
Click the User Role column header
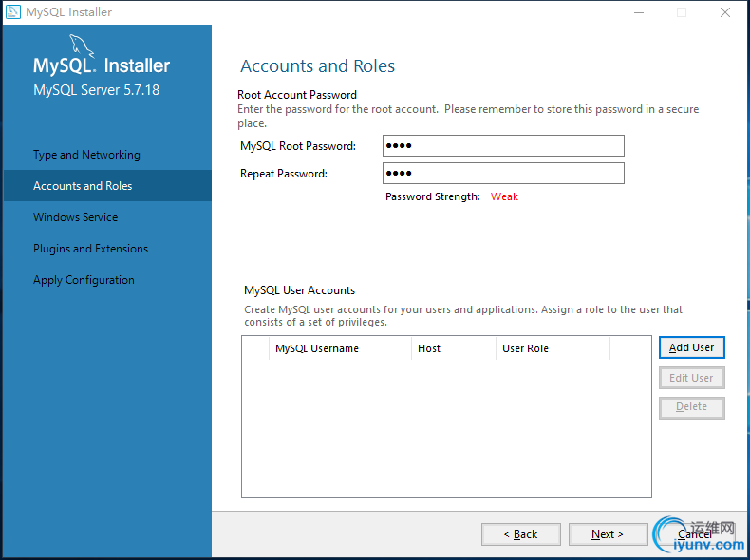tap(525, 348)
